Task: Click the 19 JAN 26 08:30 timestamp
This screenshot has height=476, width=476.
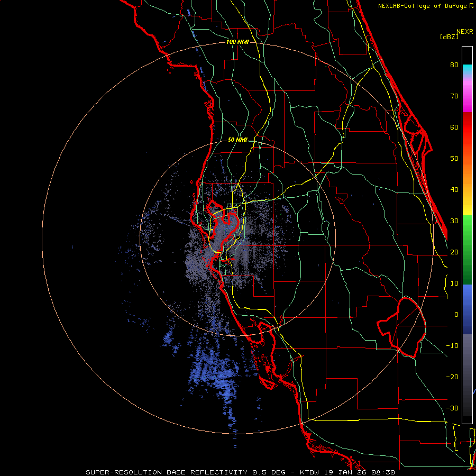Action: pyautogui.click(x=359, y=472)
